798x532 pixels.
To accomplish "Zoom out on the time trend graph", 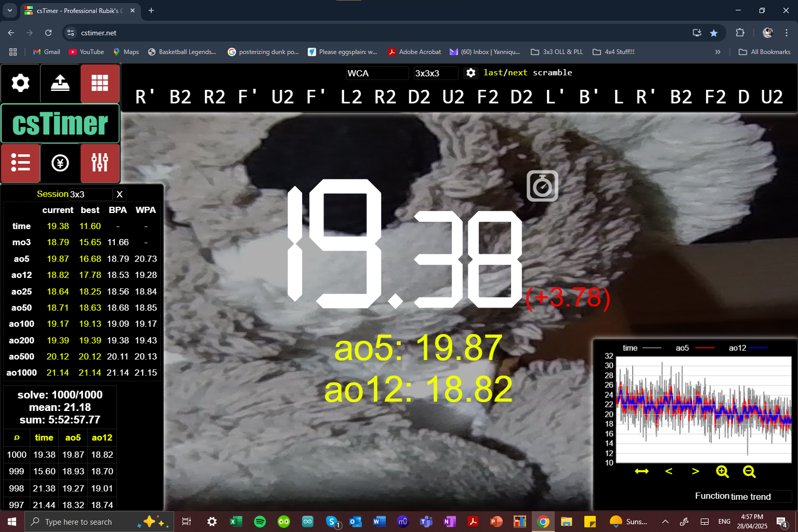I will tap(749, 471).
